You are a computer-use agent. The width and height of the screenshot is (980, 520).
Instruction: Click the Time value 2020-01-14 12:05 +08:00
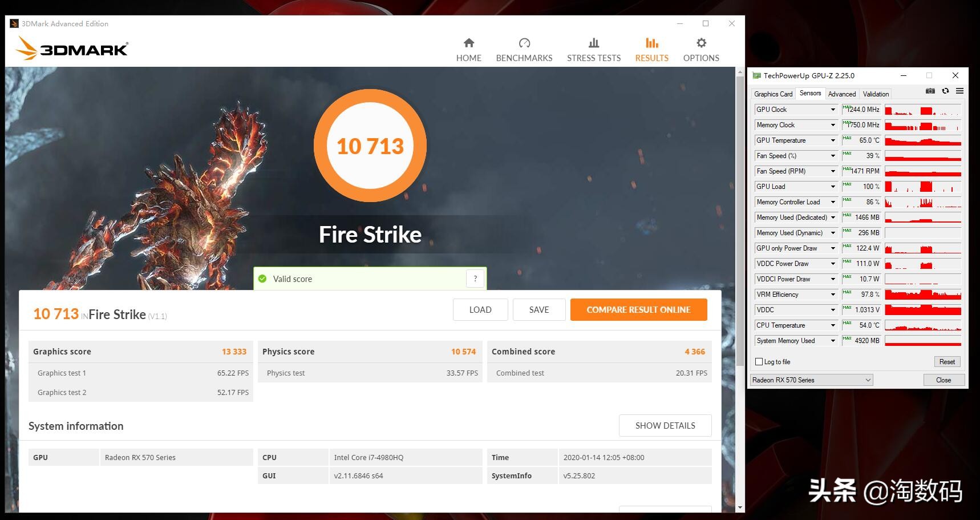point(604,457)
